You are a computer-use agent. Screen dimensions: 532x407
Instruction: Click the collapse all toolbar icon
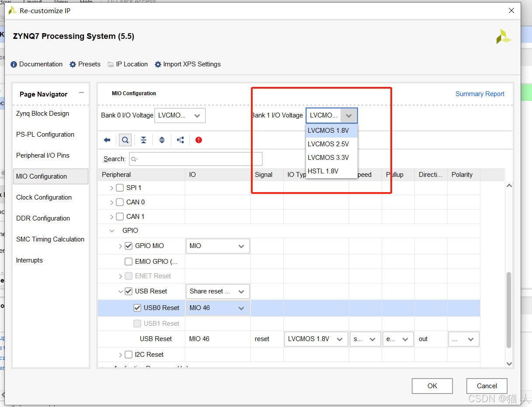point(143,140)
